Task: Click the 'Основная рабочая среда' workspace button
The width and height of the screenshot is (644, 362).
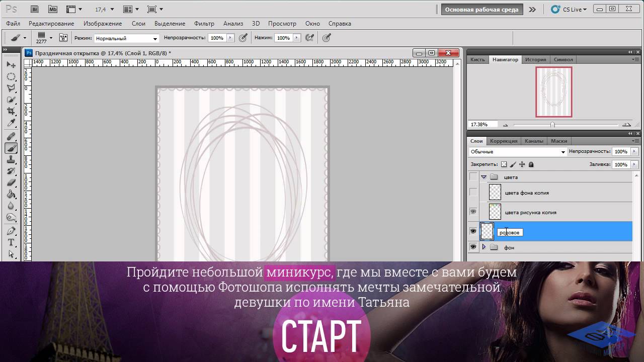Action: pos(481,10)
